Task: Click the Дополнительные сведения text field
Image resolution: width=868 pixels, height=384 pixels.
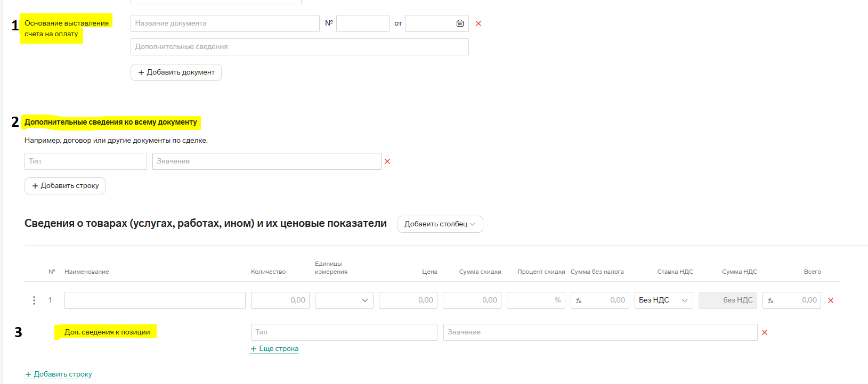Action: pos(299,47)
